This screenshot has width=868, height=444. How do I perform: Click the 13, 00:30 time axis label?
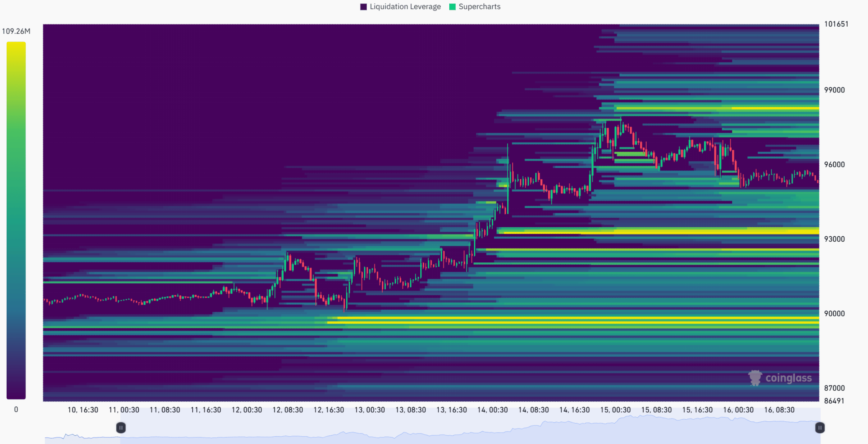369,410
